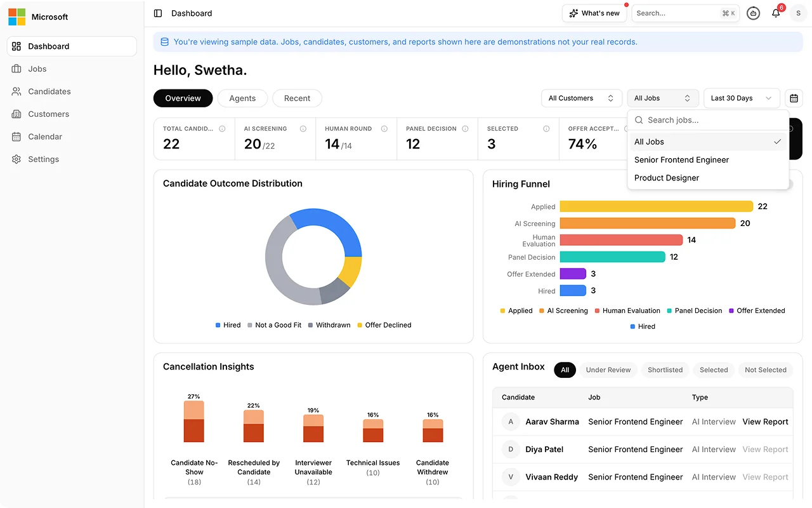This screenshot has height=508, width=812.
Task: Click the Dashboard breadcrumb title
Action: pyautogui.click(x=192, y=13)
